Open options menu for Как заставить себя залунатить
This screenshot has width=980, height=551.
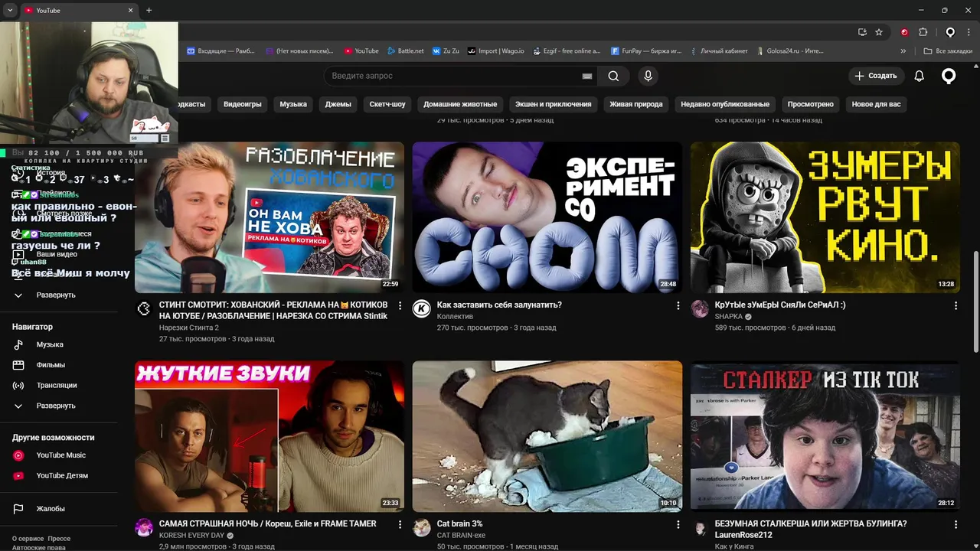[678, 305]
